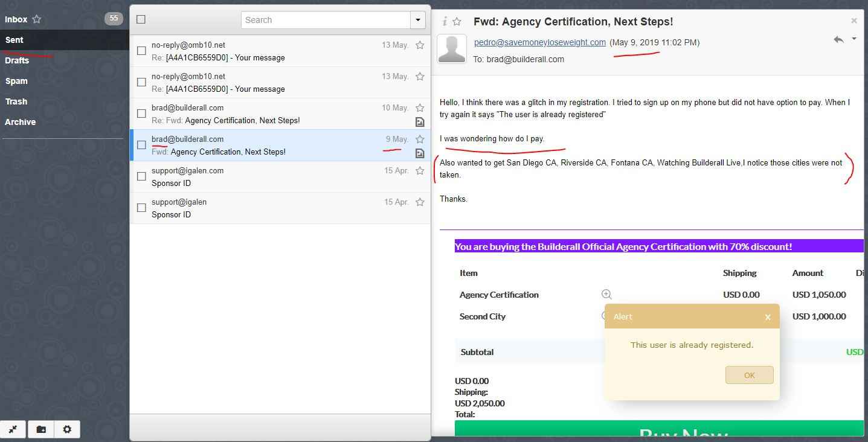Open the search options dropdown arrow
Screen dimensions: 868x442
tap(418, 20)
